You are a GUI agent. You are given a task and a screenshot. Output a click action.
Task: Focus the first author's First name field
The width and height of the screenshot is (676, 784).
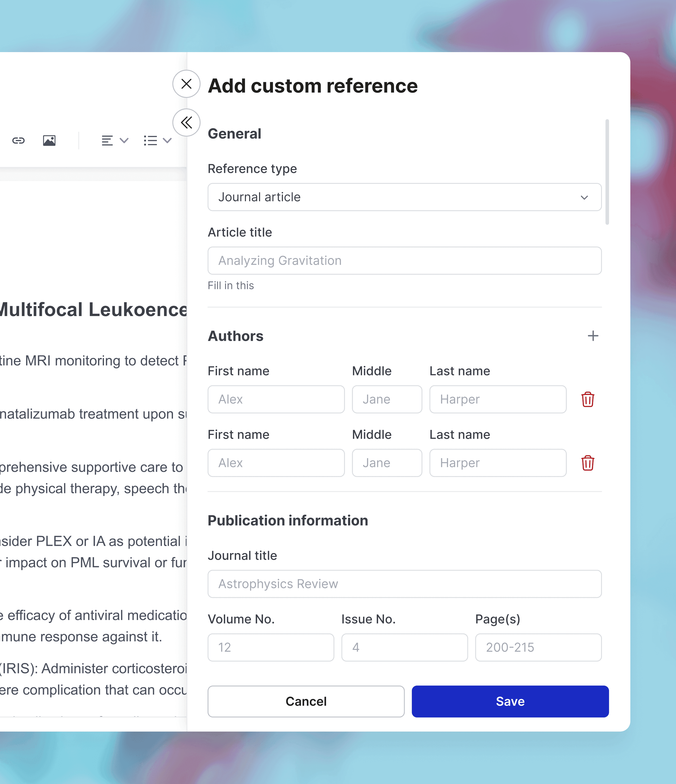276,399
